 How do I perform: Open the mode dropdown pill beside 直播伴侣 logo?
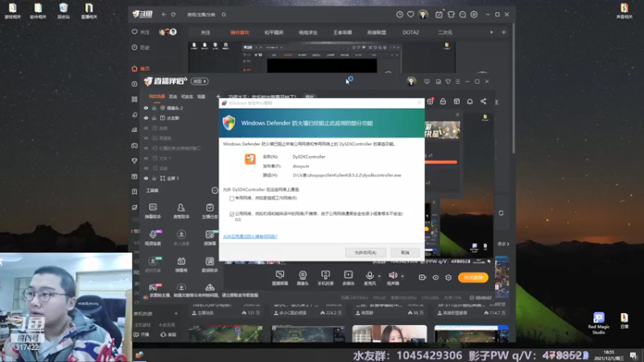click(x=200, y=81)
